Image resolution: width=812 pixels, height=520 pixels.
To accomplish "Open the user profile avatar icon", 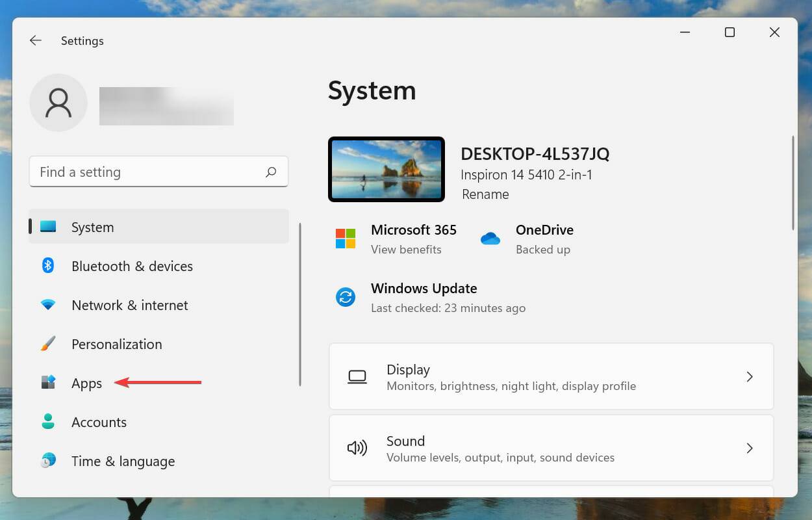I will coord(58,103).
